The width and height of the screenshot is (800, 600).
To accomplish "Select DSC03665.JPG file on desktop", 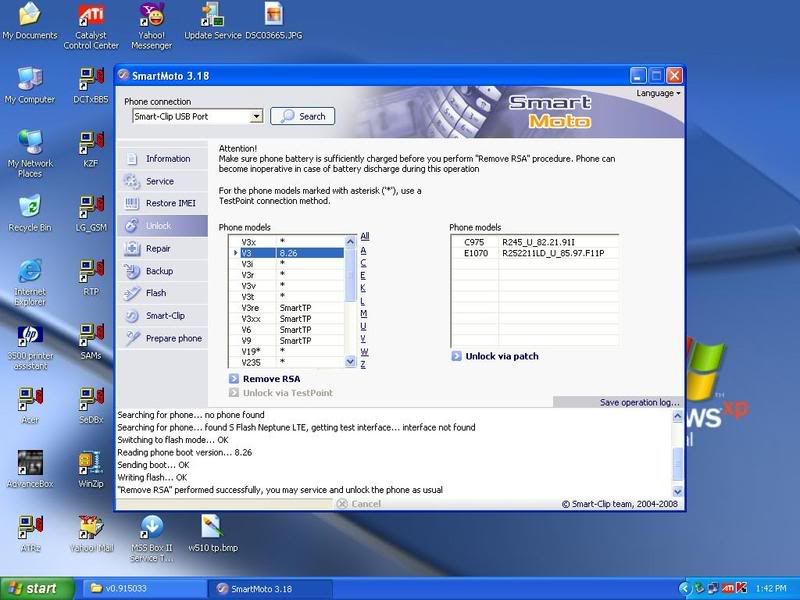I will pos(273,22).
